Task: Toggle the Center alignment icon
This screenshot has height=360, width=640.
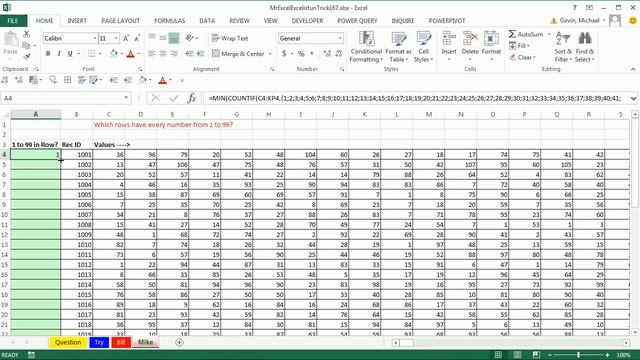Action: [163, 53]
